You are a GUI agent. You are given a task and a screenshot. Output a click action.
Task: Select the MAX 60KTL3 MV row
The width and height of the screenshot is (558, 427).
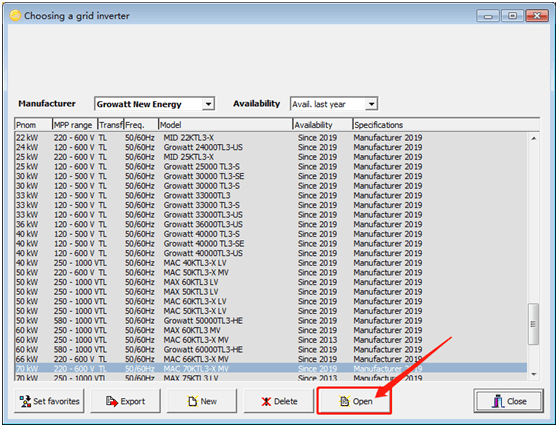(271, 330)
